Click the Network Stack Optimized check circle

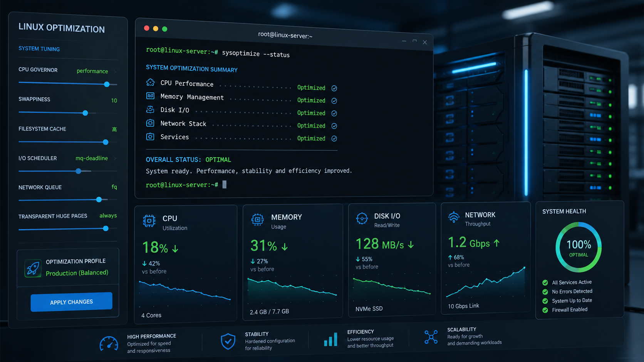334,126
